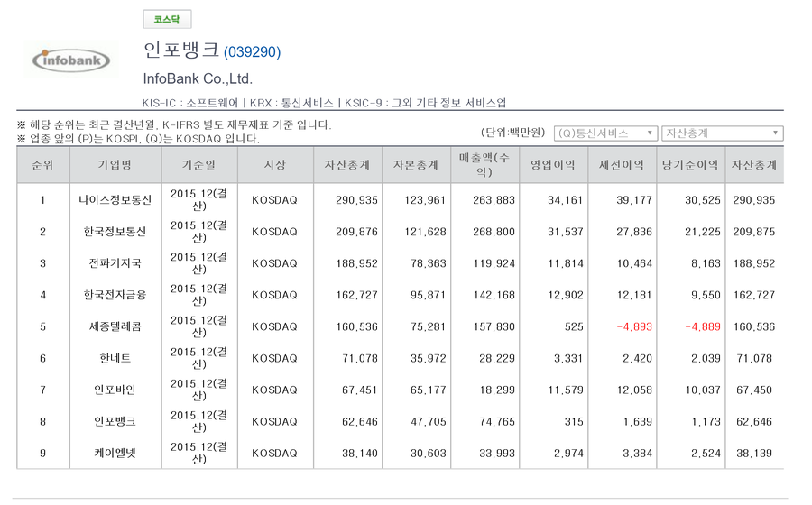Open the 자산총계 sort criteria dropdown
Image resolution: width=812 pixels, height=505 pixels.
[x=723, y=133]
